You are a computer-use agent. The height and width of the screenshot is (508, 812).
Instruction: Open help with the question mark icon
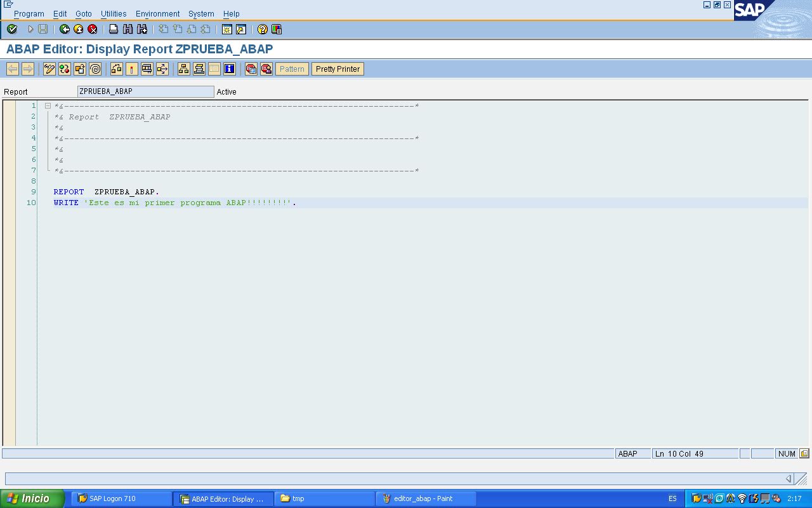click(262, 29)
